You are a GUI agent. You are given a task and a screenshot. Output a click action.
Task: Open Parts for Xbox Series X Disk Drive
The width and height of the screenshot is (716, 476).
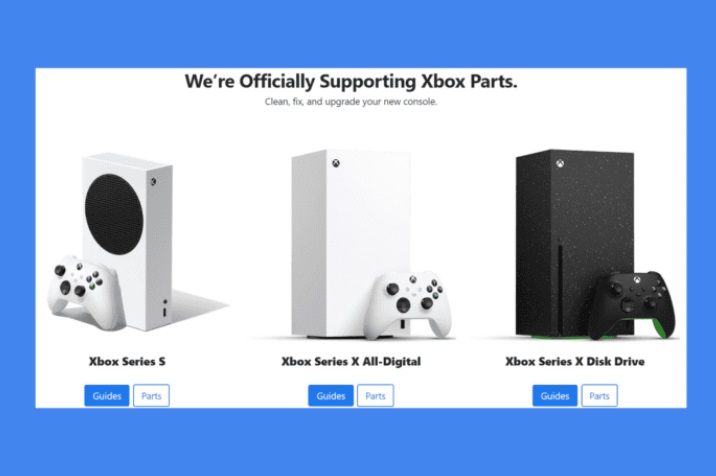(599, 396)
